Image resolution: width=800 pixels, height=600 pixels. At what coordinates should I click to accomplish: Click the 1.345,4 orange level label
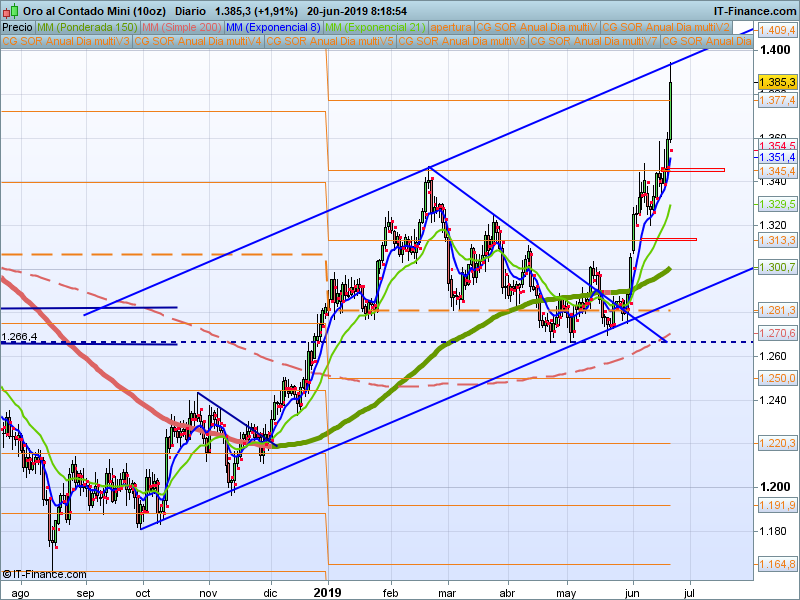point(777,171)
